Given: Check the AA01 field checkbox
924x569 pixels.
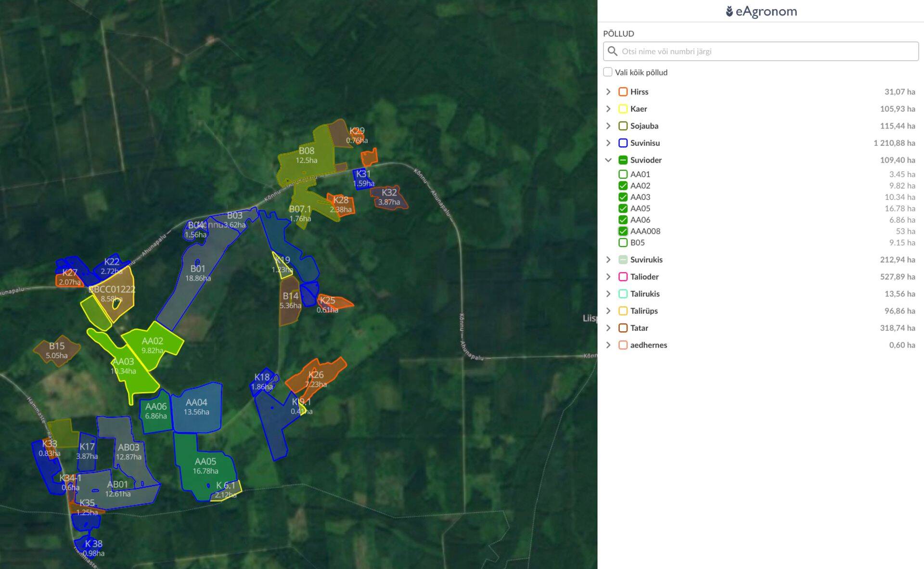Looking at the screenshot, I should pos(623,174).
